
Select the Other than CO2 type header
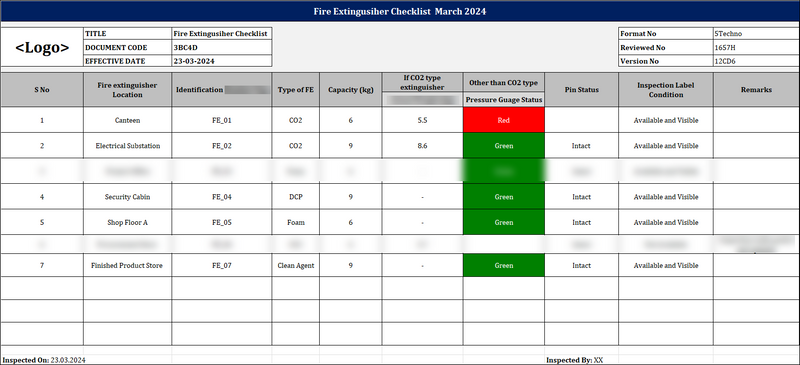(504, 83)
